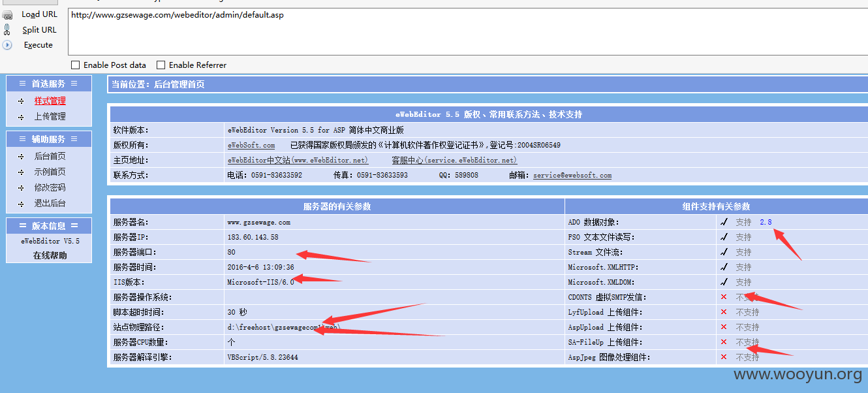Click bullet icon beside 示例首页
Image resolution: width=868 pixels, height=393 pixels.
click(x=21, y=172)
